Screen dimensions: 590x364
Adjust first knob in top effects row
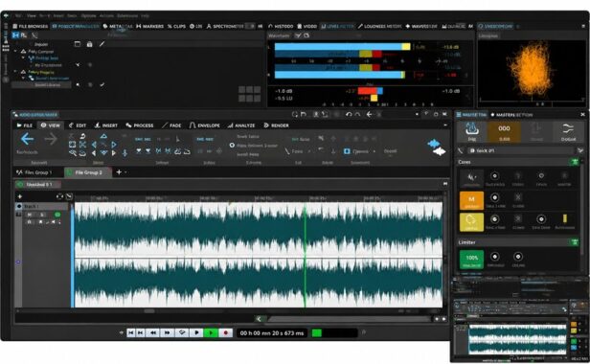(x=495, y=176)
